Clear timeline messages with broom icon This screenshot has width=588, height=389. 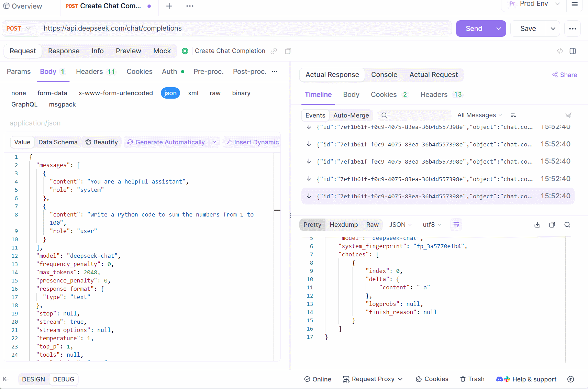click(568, 115)
